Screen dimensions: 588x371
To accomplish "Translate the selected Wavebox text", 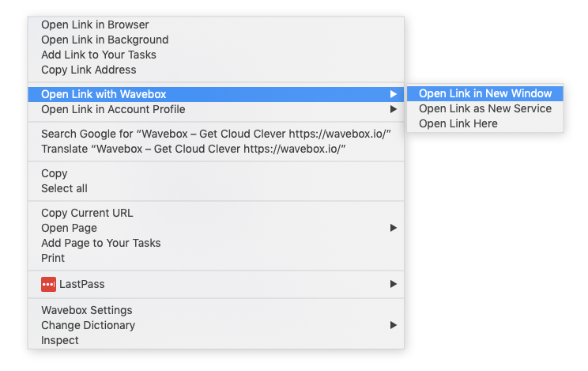I will (194, 149).
